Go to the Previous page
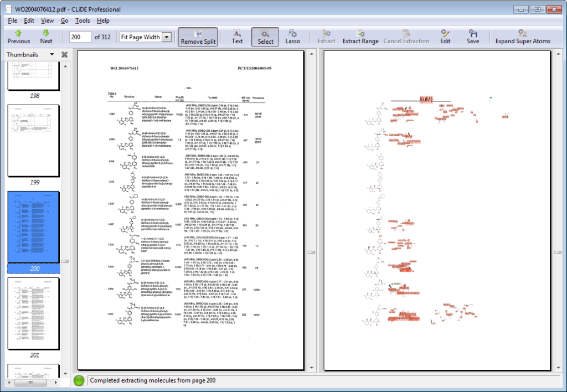 (x=19, y=37)
